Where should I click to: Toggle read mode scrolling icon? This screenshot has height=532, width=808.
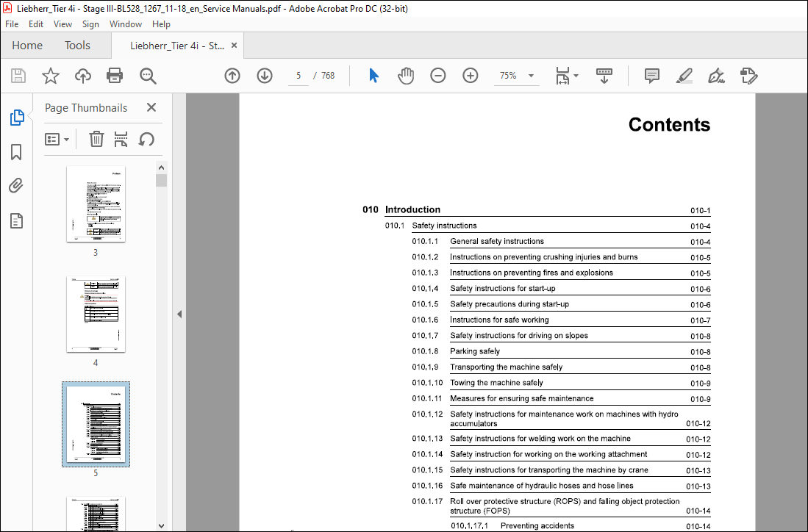[x=604, y=76]
